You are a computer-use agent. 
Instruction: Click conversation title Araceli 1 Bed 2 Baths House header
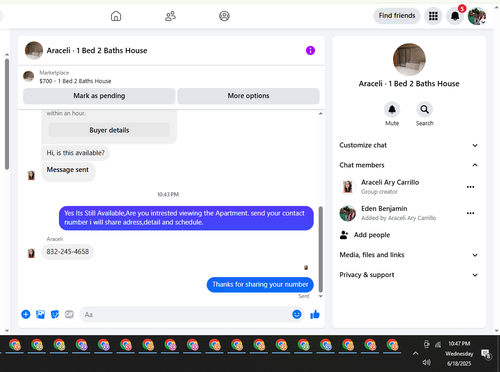pos(97,51)
